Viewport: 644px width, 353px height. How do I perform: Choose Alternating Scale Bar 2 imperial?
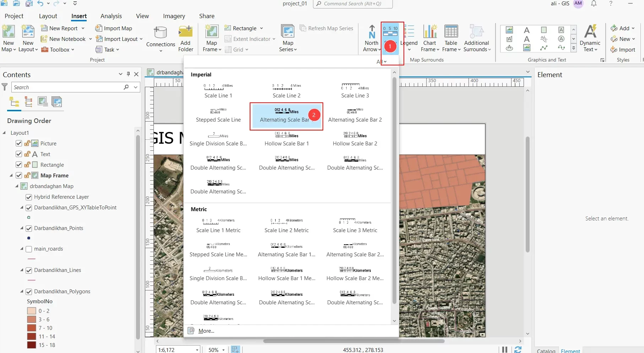pos(355,115)
